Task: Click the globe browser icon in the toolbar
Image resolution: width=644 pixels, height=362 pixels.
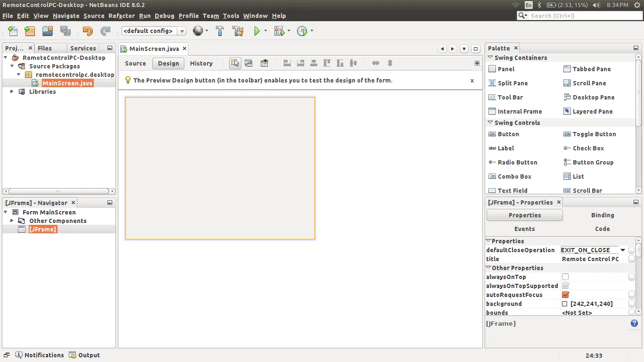Action: [x=198, y=31]
